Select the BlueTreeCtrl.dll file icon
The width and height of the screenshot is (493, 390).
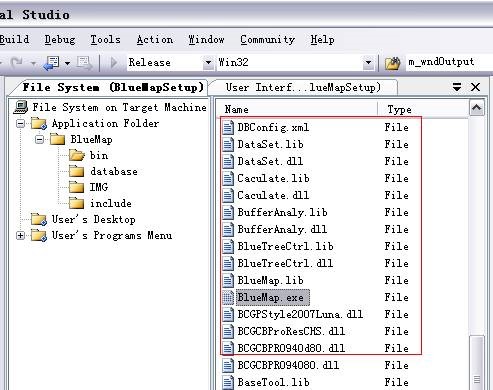coord(228,264)
